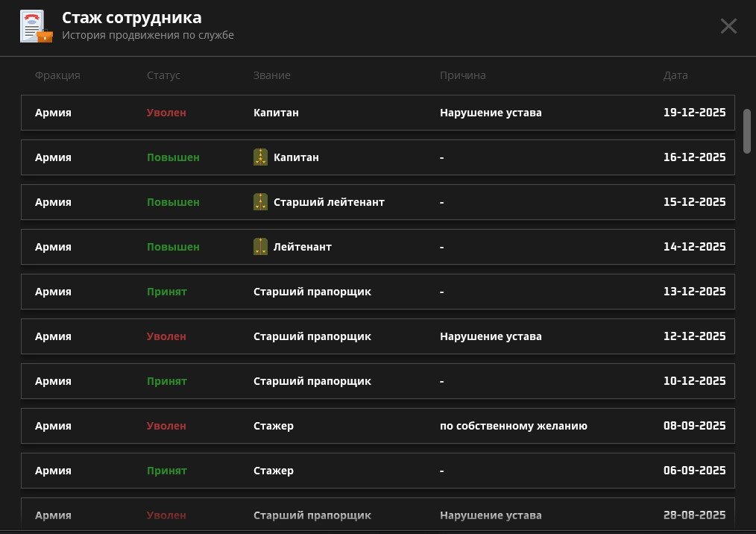
Task: Close the Стаж сотрудника window
Action: coord(728,26)
